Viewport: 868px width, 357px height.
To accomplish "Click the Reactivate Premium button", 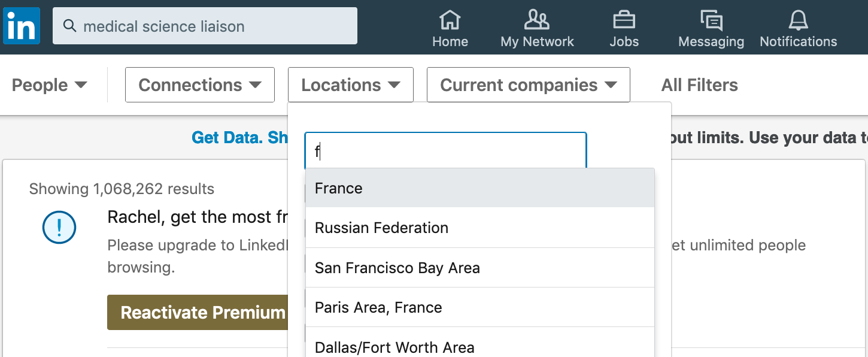I will coord(198,312).
